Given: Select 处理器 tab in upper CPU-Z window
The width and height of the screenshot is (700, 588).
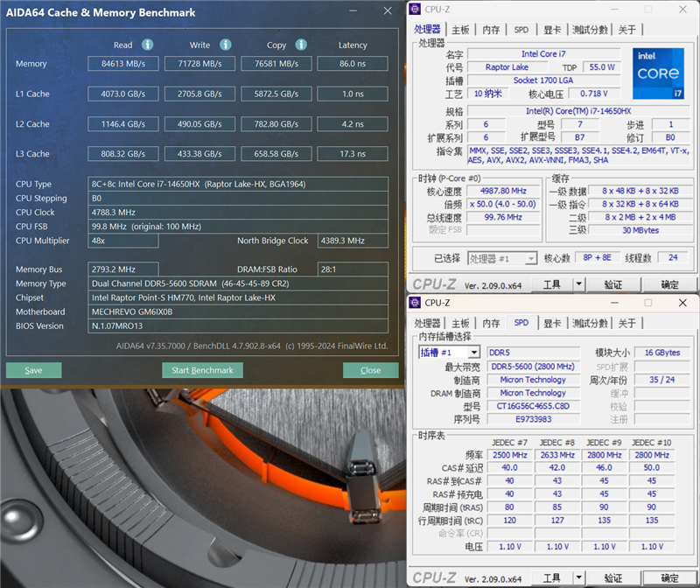Looking at the screenshot, I should 427,29.
